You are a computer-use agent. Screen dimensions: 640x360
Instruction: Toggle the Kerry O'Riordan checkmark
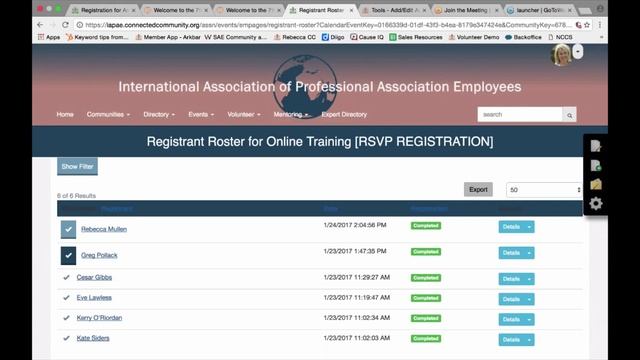click(66, 318)
